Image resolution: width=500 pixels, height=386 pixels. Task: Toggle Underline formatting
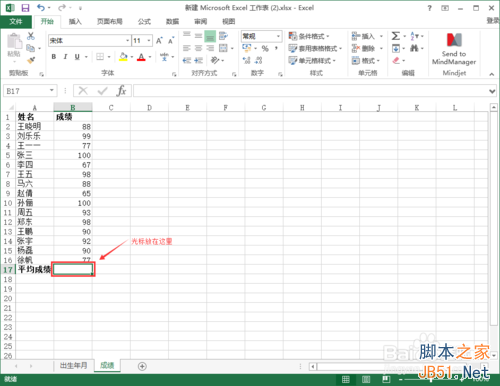pyautogui.click(x=77, y=57)
